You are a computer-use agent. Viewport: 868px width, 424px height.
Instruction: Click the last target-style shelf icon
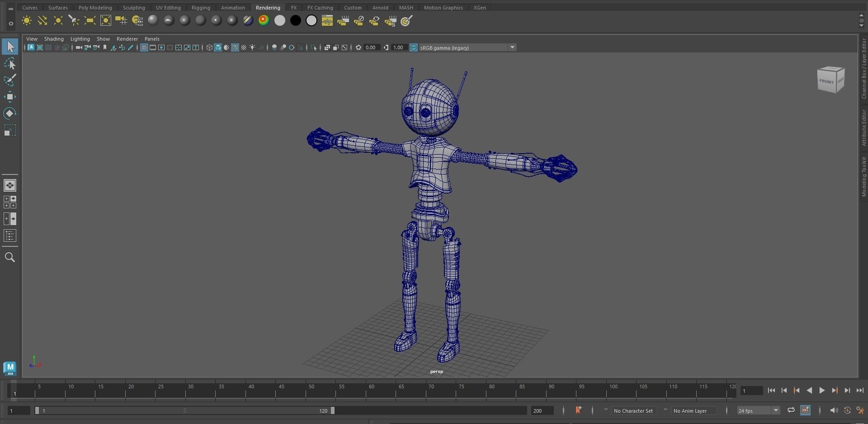pyautogui.click(x=406, y=21)
